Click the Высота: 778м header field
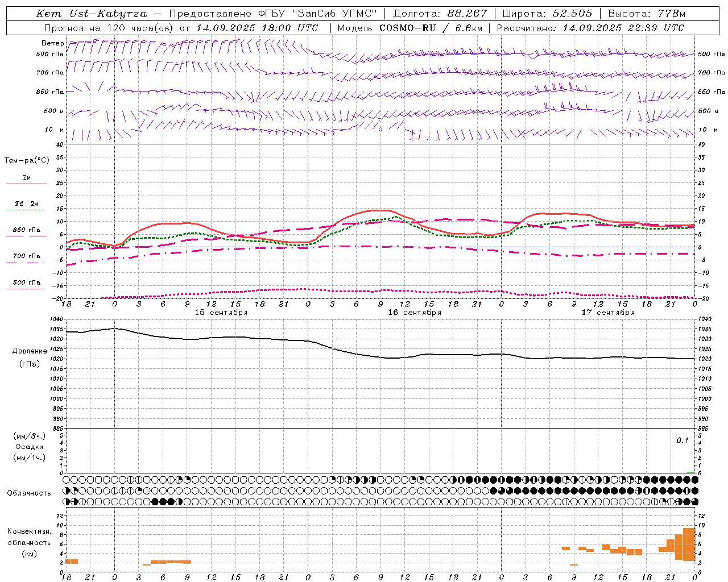 click(x=647, y=14)
